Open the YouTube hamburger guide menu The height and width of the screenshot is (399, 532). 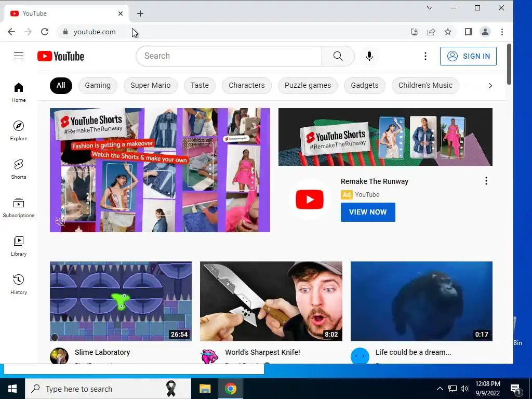(x=19, y=56)
